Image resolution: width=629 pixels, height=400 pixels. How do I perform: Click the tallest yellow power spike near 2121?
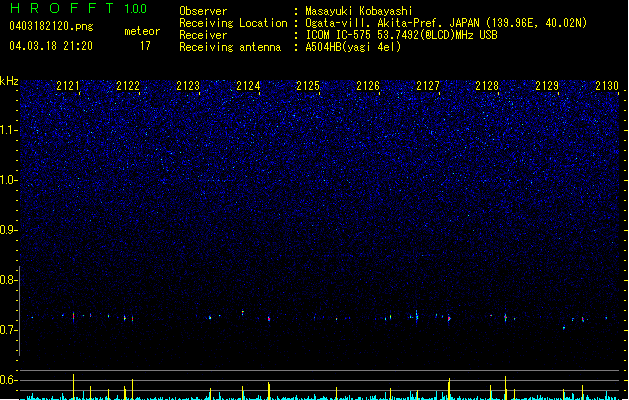click(x=73, y=387)
